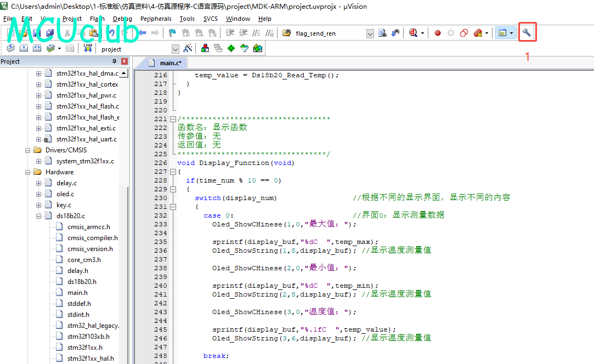Insert a breakpoint with the red dot
The image size is (594, 364).
pos(438,33)
